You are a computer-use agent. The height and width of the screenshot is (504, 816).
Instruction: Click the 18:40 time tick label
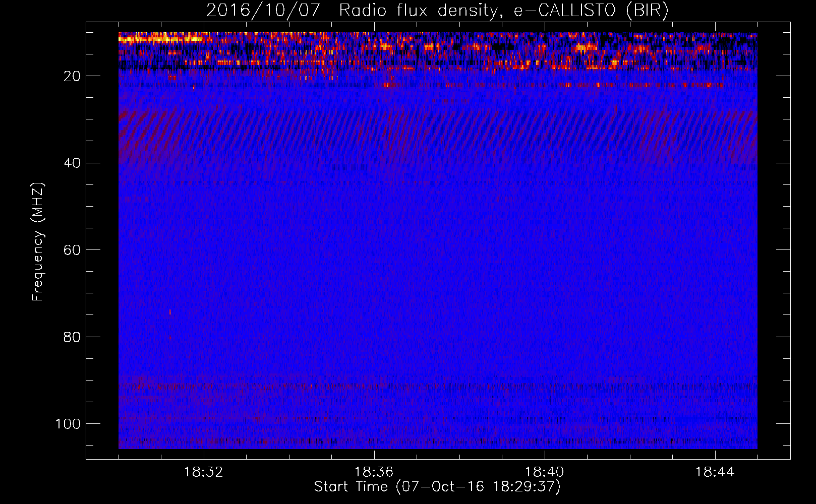pyautogui.click(x=545, y=472)
